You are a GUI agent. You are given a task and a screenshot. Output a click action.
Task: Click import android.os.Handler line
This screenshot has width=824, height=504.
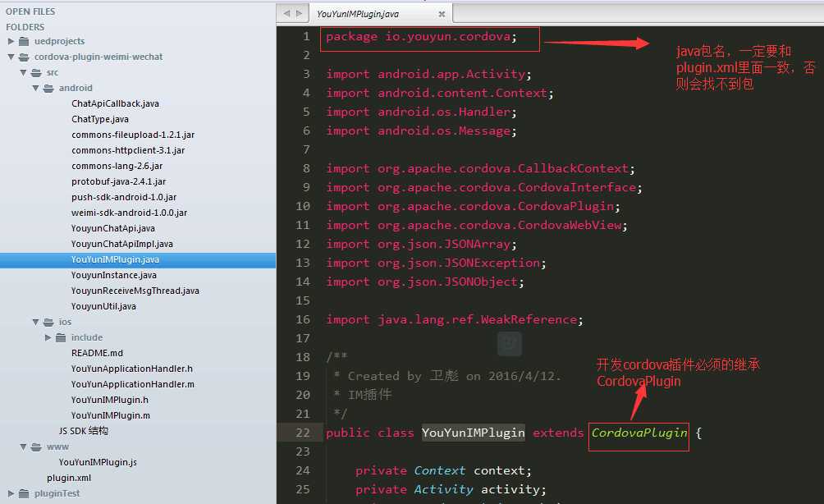coord(422,112)
